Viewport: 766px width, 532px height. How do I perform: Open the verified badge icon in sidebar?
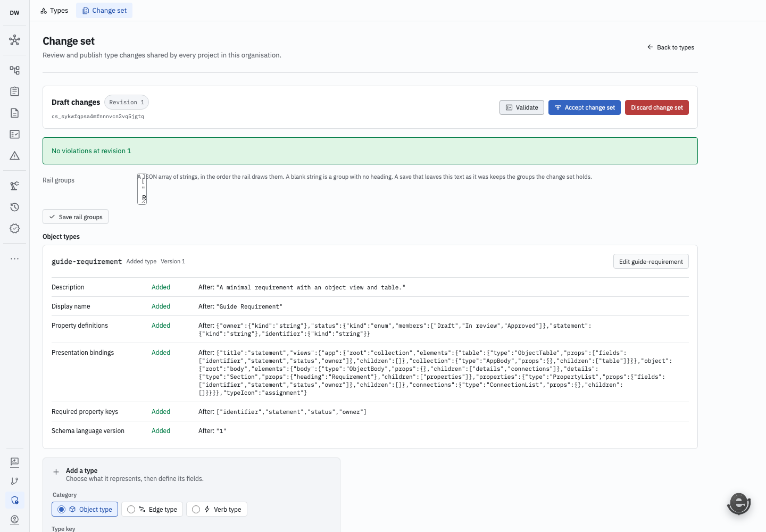pyautogui.click(x=14, y=228)
